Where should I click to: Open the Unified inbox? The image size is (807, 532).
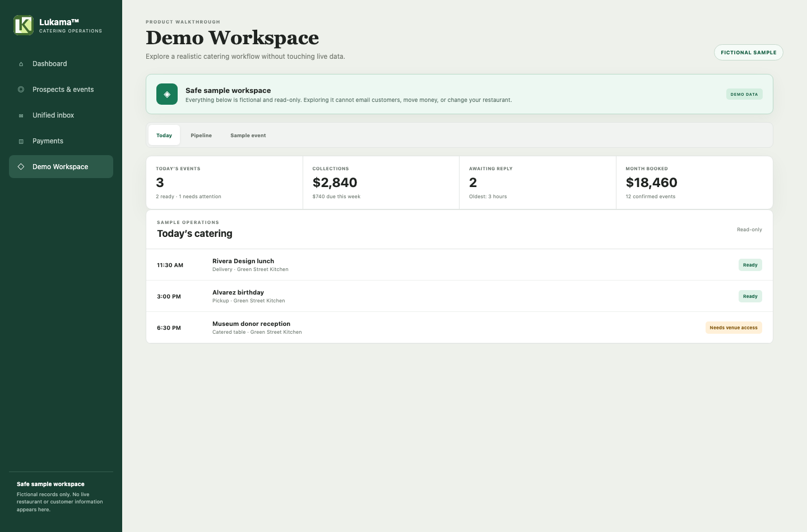(x=61, y=115)
